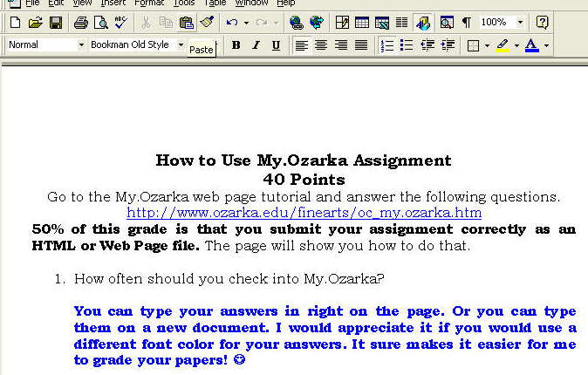Open the Format menu
Viewport: 588px width, 375px height.
point(149,3)
